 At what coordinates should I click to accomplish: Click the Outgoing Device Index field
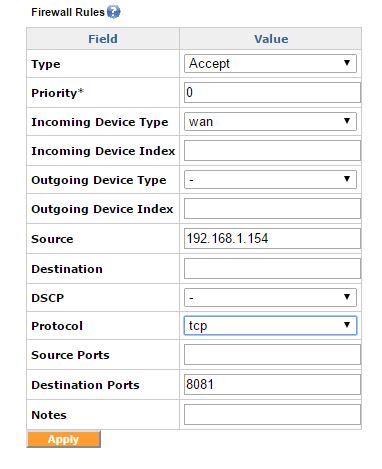tap(272, 209)
